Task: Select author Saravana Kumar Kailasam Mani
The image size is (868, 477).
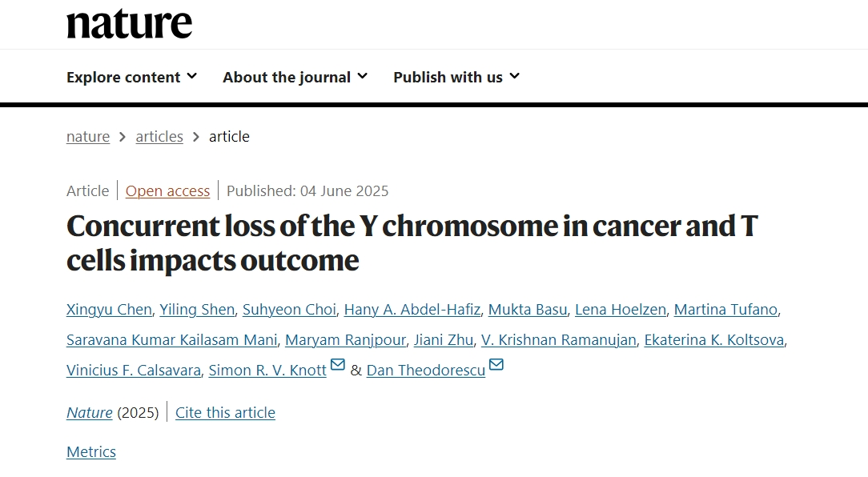Action: pyautogui.click(x=172, y=340)
